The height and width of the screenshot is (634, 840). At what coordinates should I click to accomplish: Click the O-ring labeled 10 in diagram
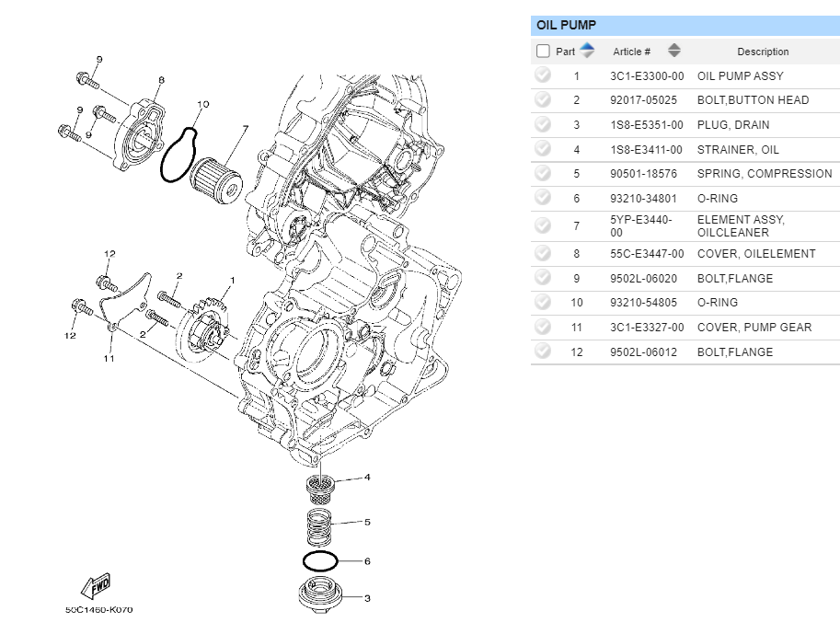pyautogui.click(x=178, y=155)
